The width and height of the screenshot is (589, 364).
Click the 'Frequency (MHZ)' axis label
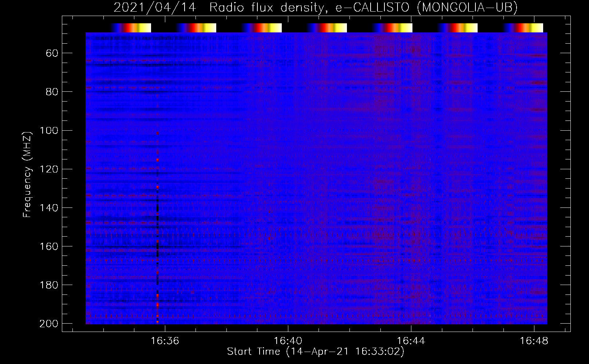(27, 174)
